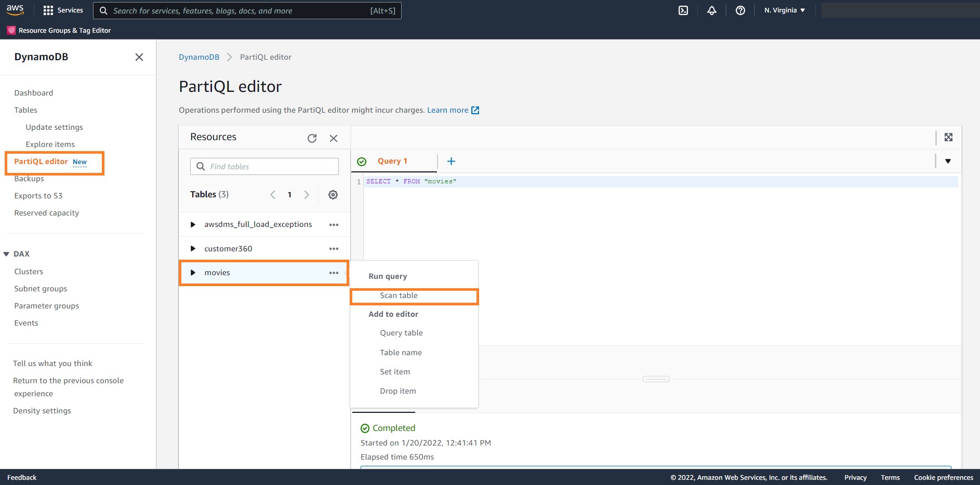The height and width of the screenshot is (485, 980).
Task: Open the Learn more external link
Action: coord(453,110)
